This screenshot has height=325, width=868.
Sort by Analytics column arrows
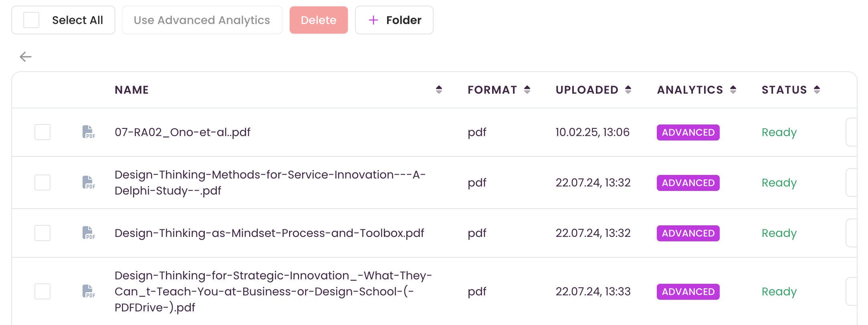tap(733, 90)
